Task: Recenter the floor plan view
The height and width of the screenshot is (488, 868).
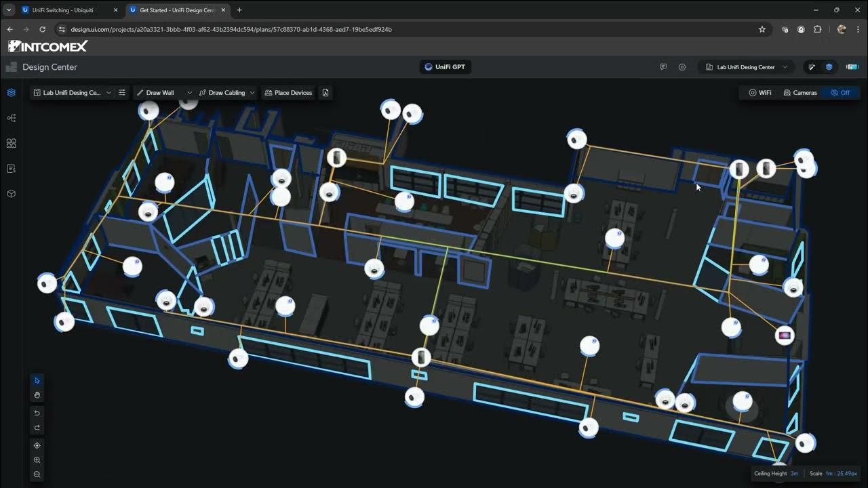Action: click(37, 445)
